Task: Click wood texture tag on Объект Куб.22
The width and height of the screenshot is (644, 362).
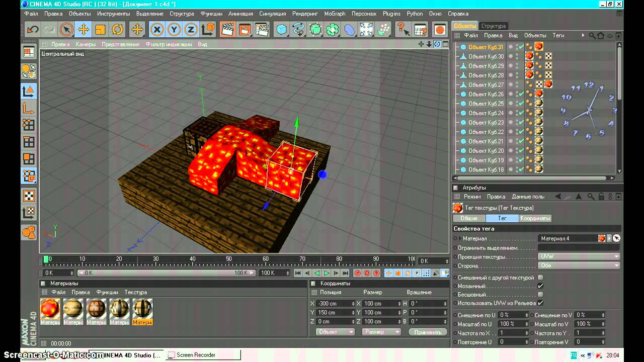Action: (539, 132)
